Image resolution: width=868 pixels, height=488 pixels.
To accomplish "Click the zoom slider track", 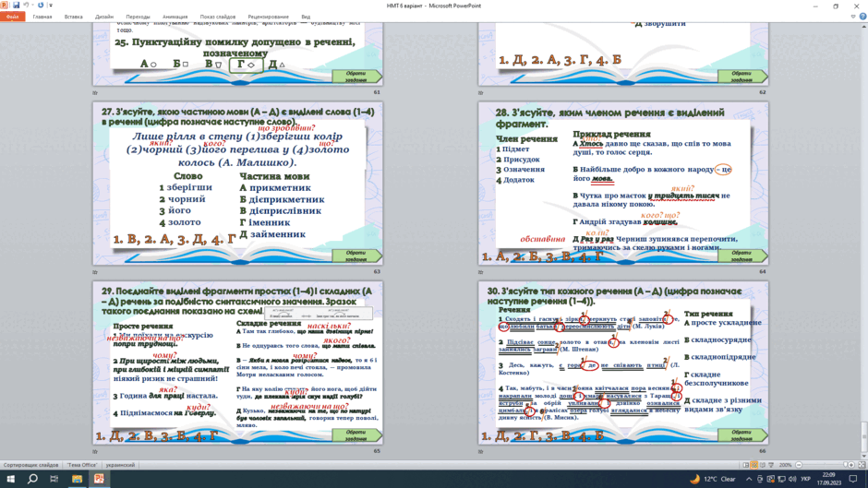I will coord(825,465).
